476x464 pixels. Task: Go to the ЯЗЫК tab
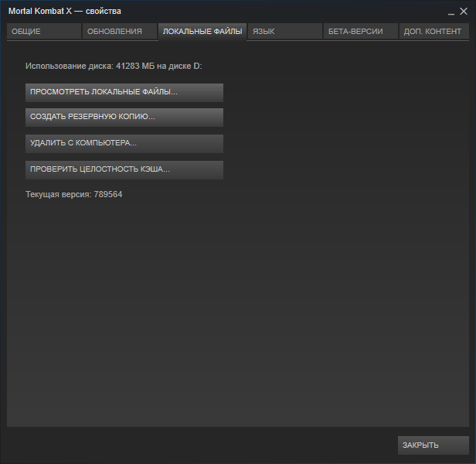click(284, 31)
